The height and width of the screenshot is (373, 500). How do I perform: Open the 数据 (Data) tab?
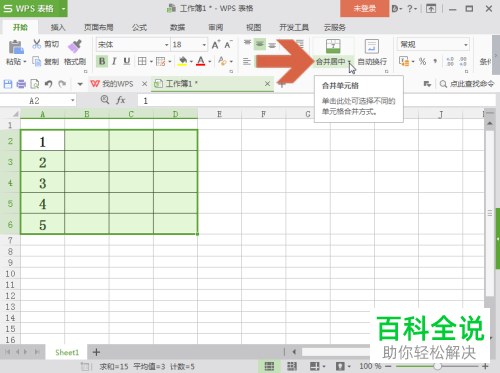[x=177, y=27]
